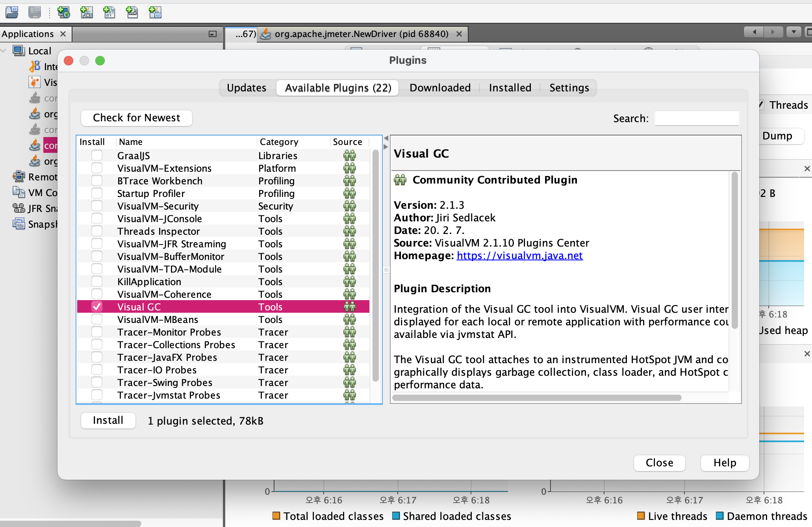
Task: Open the Downloaded tab
Action: (440, 87)
